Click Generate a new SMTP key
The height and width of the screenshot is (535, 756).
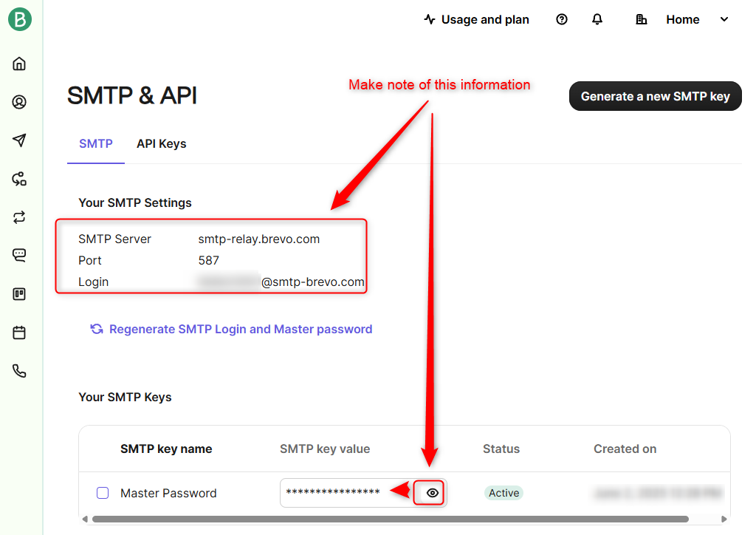[656, 96]
